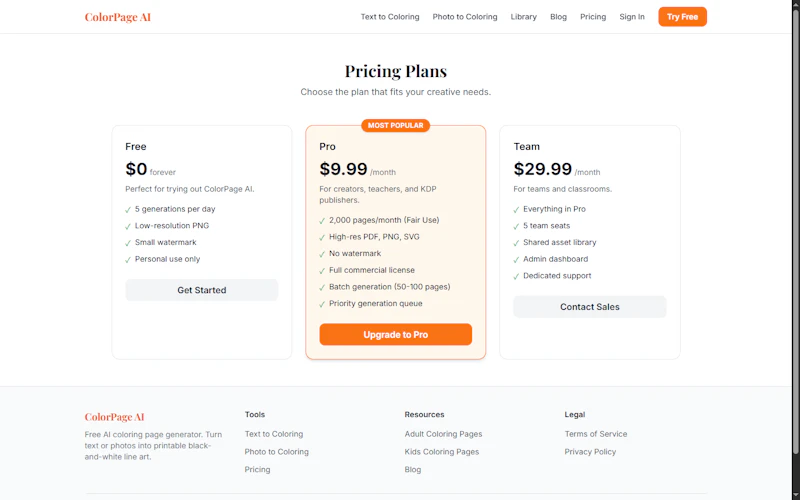This screenshot has width=800, height=500.
Task: Open Photo to Coloring in top navigation
Action: pyautogui.click(x=465, y=17)
